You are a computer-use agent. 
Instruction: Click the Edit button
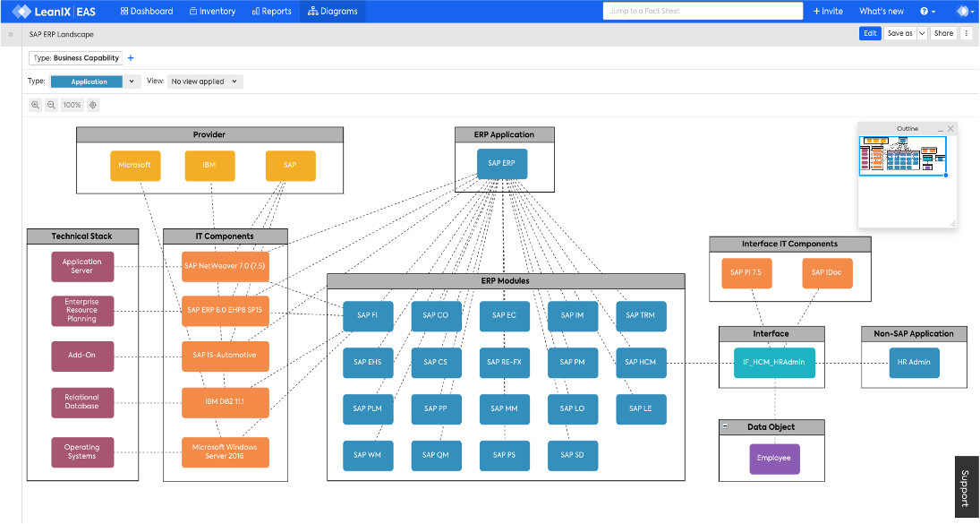click(x=870, y=33)
